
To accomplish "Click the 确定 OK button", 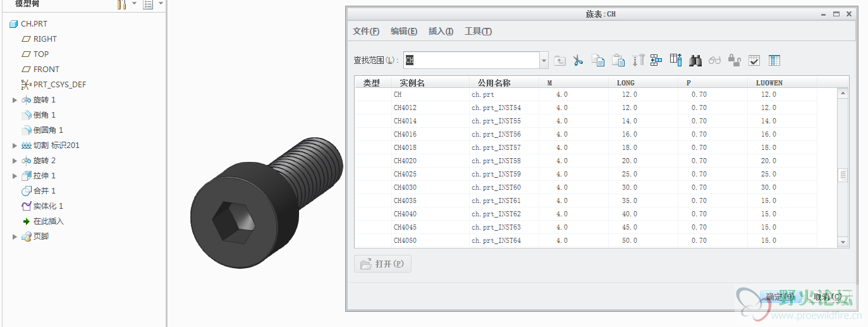I will [780, 297].
